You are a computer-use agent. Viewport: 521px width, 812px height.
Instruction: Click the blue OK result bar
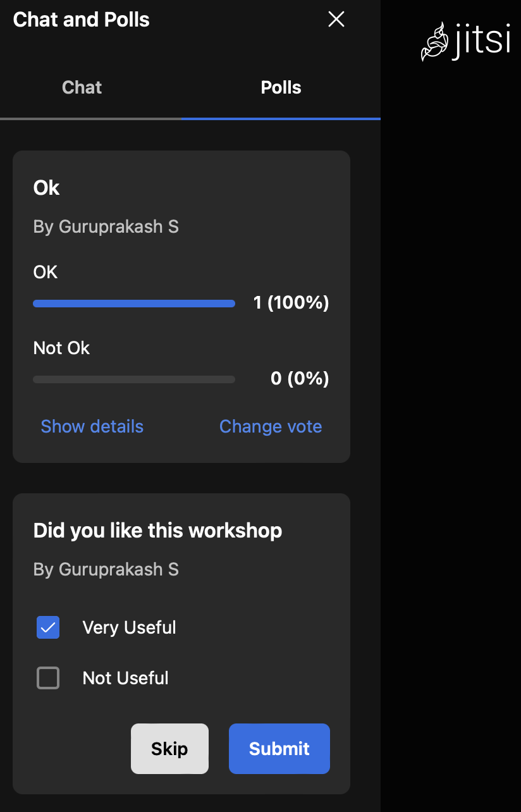[x=134, y=304]
